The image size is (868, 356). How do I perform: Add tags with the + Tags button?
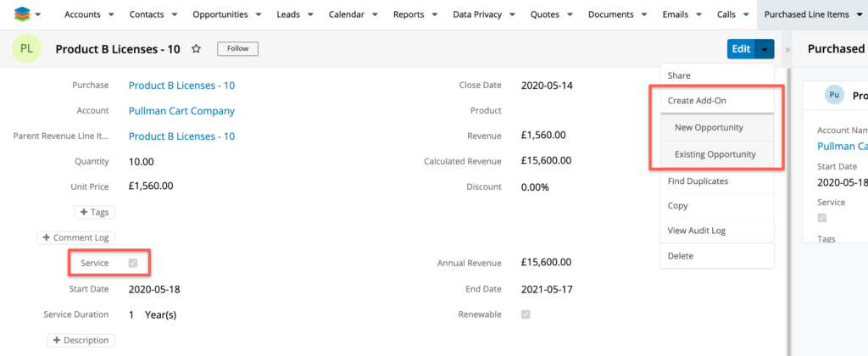coord(95,212)
